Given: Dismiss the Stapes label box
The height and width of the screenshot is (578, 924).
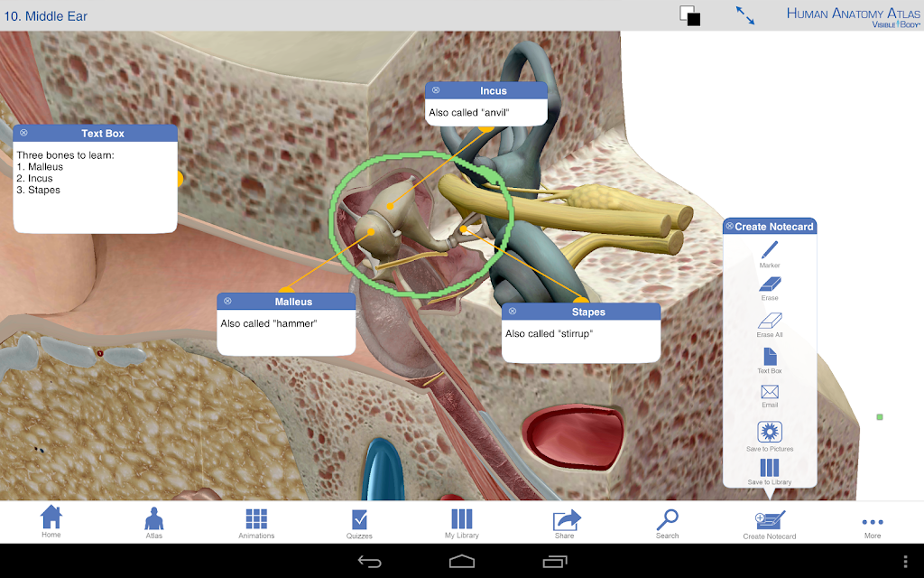Looking at the screenshot, I should click(x=513, y=311).
